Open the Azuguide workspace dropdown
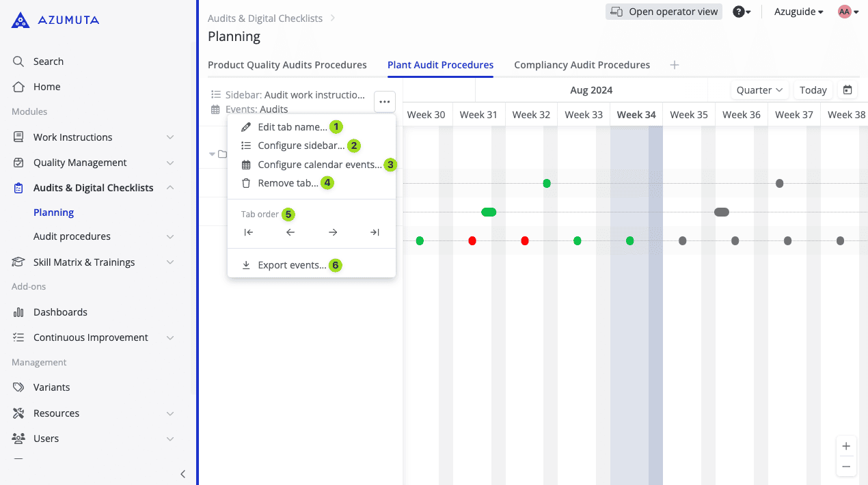The width and height of the screenshot is (868, 485). 798,12
